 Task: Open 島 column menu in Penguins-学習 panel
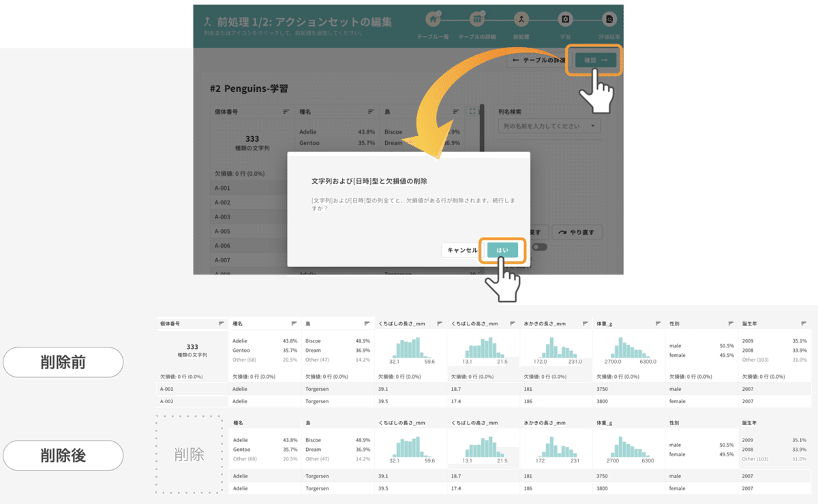456,112
